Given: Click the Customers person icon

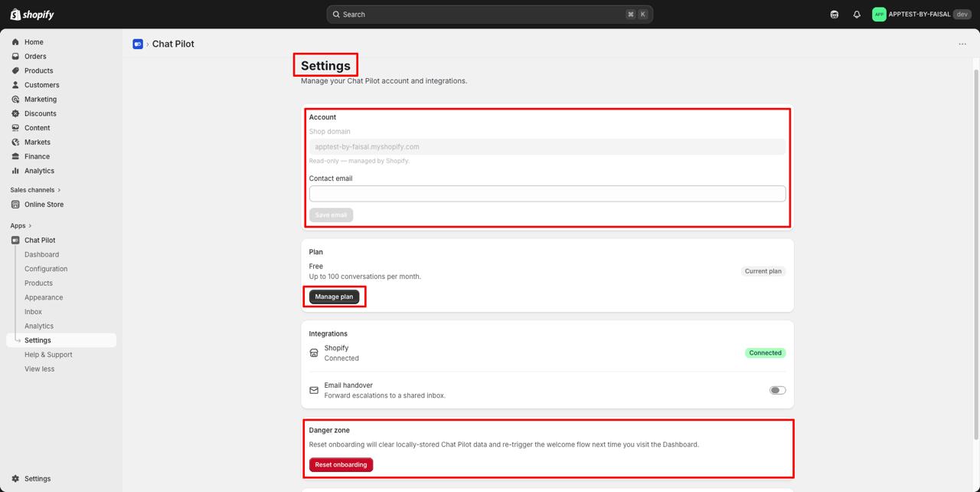Looking at the screenshot, I should coord(15,85).
